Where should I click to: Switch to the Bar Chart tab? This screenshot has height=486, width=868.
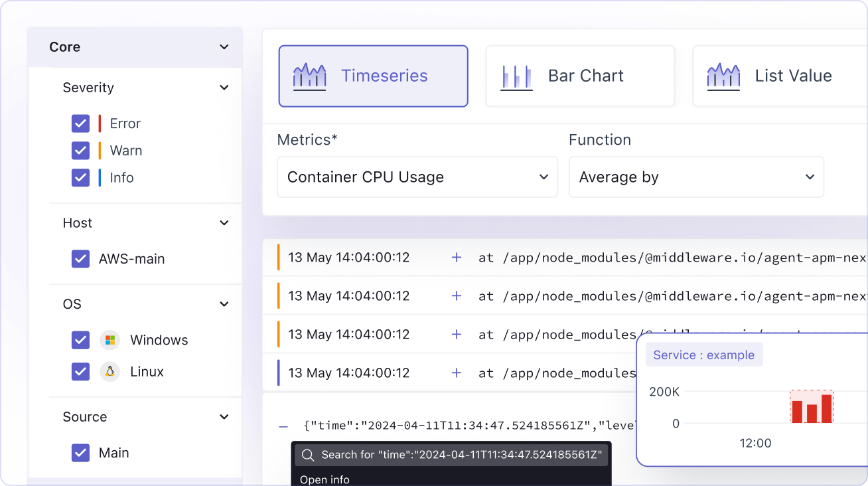(x=580, y=76)
